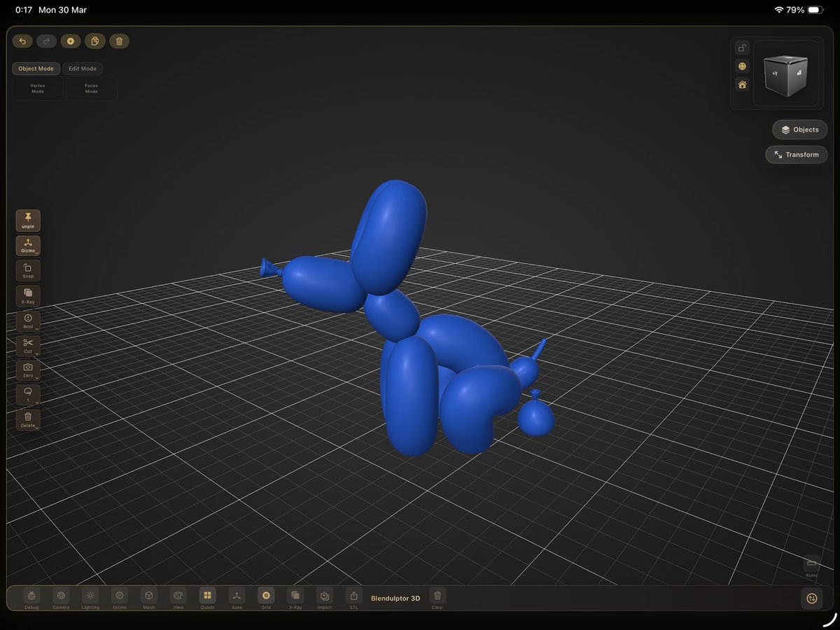The image size is (840, 630).
Task: Open the lasso selection tool
Action: (28, 395)
